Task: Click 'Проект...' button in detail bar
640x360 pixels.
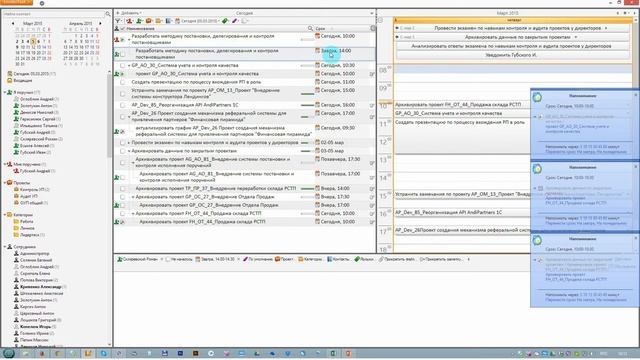Action: [284, 259]
